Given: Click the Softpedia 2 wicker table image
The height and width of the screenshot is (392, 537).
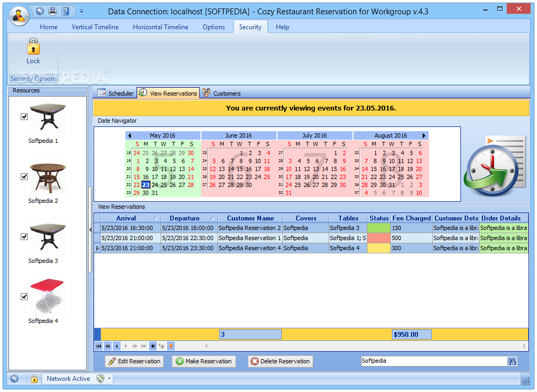Looking at the screenshot, I should (x=48, y=178).
